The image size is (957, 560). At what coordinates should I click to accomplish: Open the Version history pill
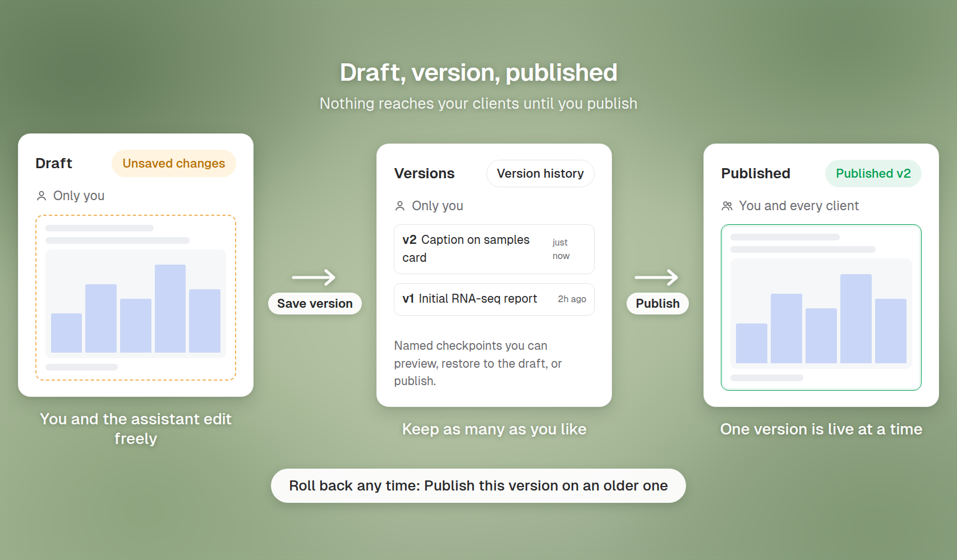pyautogui.click(x=540, y=174)
